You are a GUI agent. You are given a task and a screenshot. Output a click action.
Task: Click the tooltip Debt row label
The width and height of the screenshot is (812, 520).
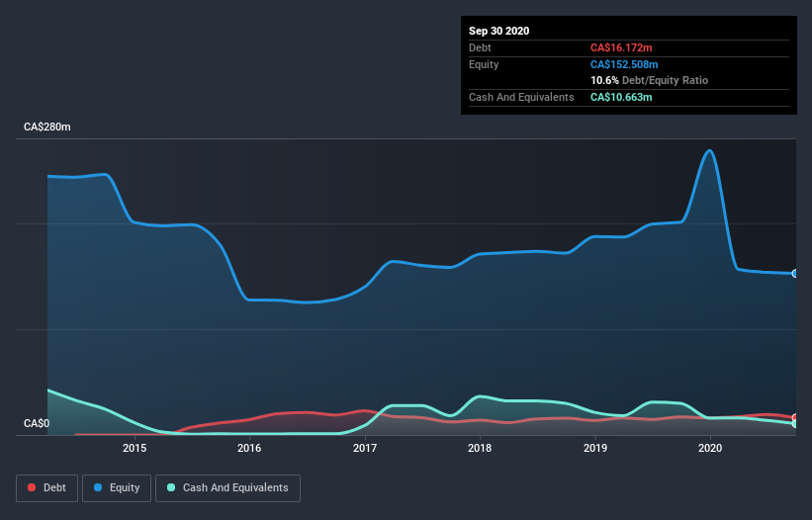pyautogui.click(x=480, y=47)
